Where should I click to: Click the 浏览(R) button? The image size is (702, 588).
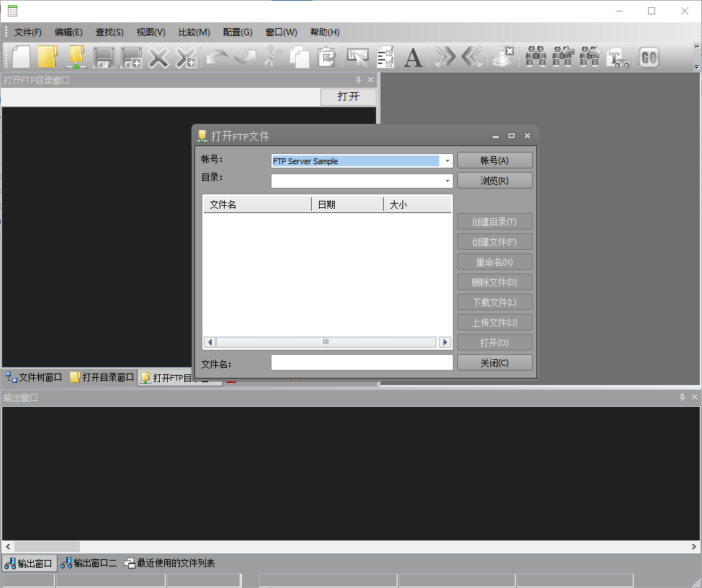pos(495,180)
